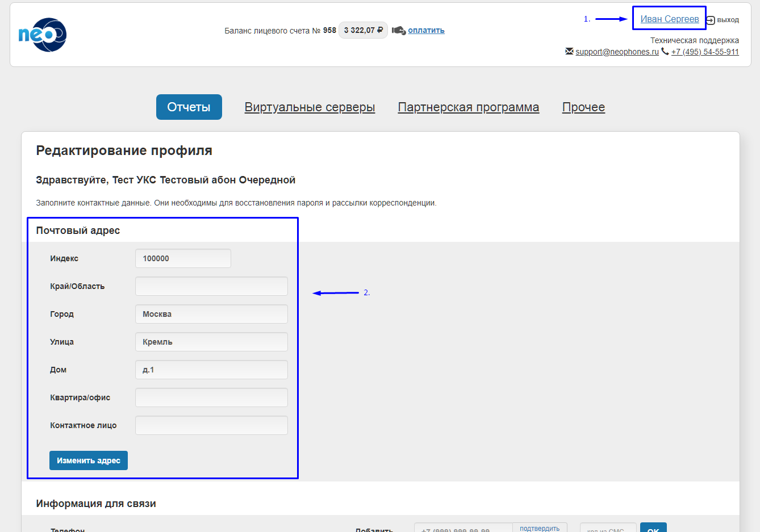The image size is (760, 532).
Task: Open the Отчеты tab
Action: click(x=189, y=107)
